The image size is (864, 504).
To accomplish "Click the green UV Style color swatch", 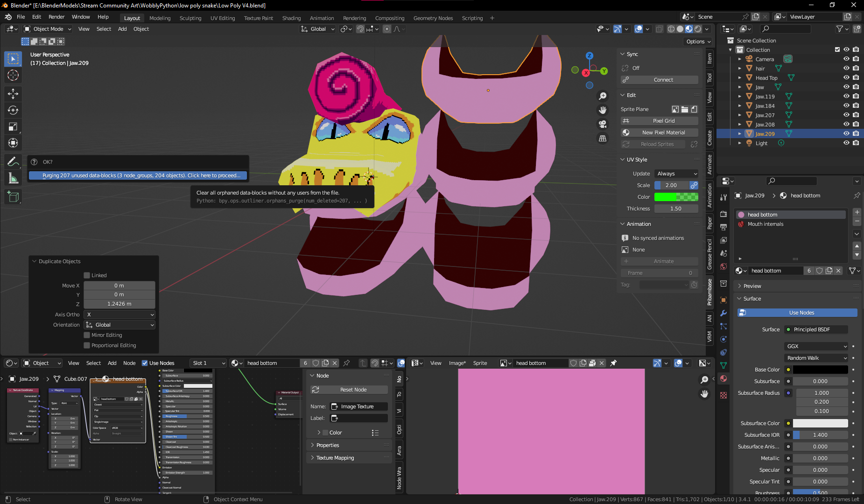I will 676,197.
